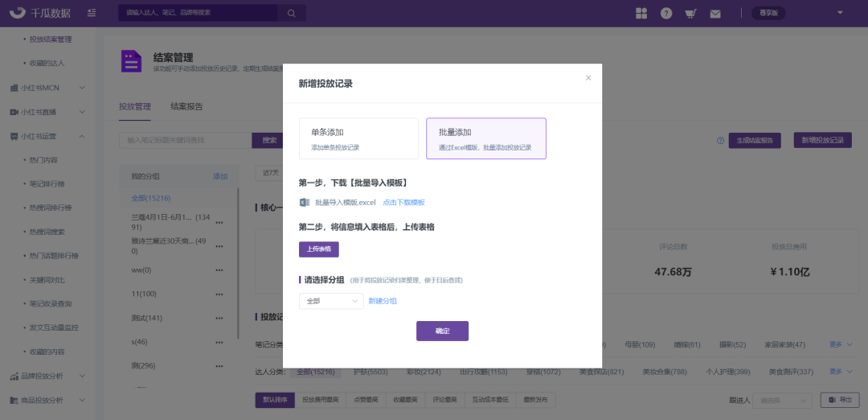Click 添加 next to 我的分组

(x=220, y=176)
